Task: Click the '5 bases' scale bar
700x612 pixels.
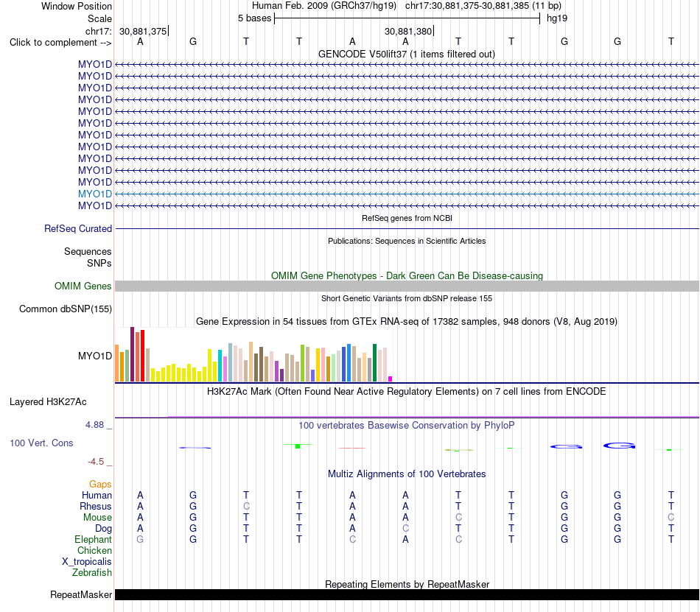Action: (407, 18)
